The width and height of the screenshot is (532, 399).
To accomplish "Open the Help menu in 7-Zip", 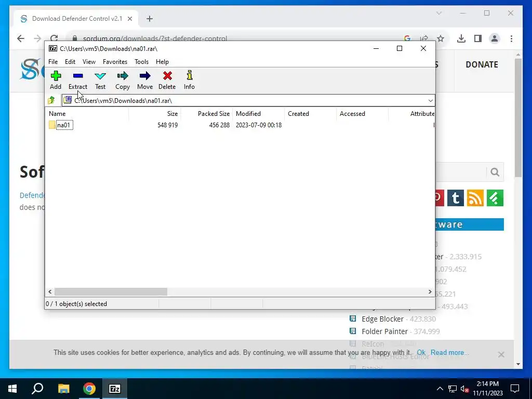I will point(162,62).
